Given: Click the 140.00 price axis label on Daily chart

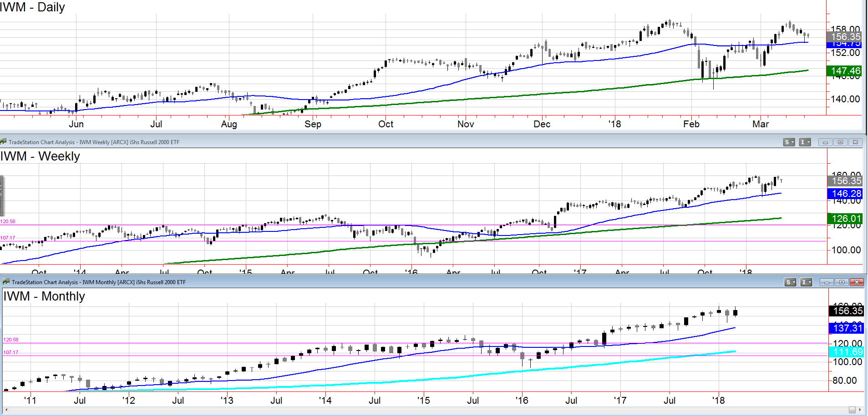Looking at the screenshot, I should pyautogui.click(x=845, y=99).
